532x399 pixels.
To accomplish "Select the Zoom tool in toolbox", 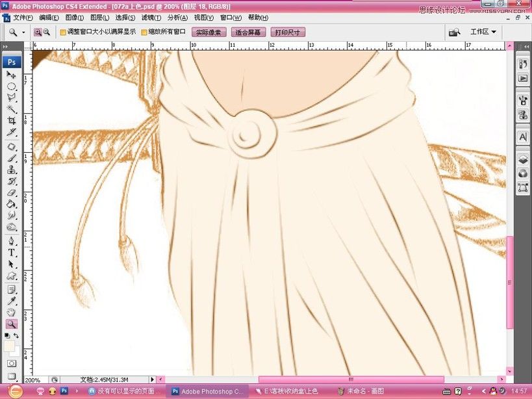I will coord(11,324).
